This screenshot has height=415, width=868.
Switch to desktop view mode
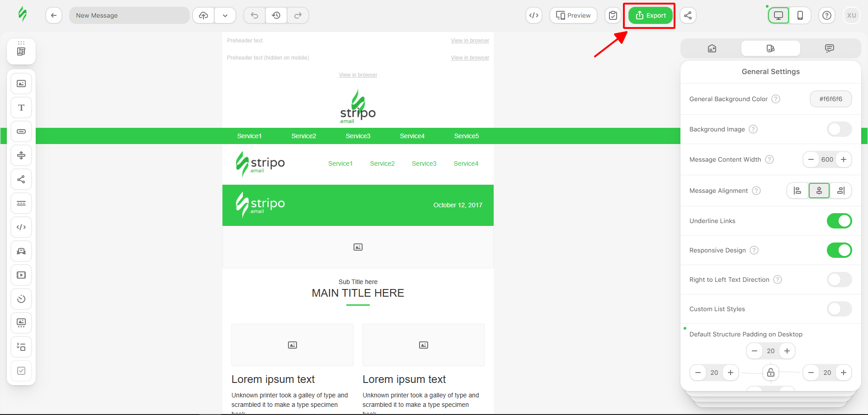pos(778,15)
